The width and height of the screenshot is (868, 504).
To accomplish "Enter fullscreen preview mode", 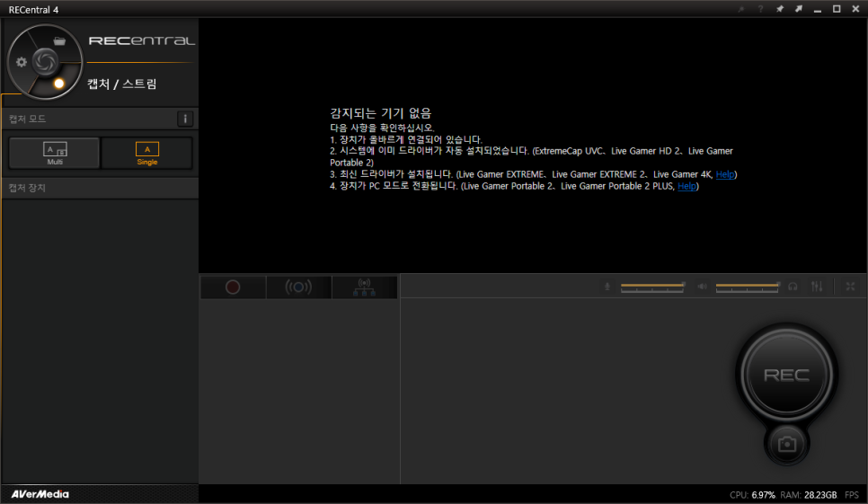I will (850, 286).
